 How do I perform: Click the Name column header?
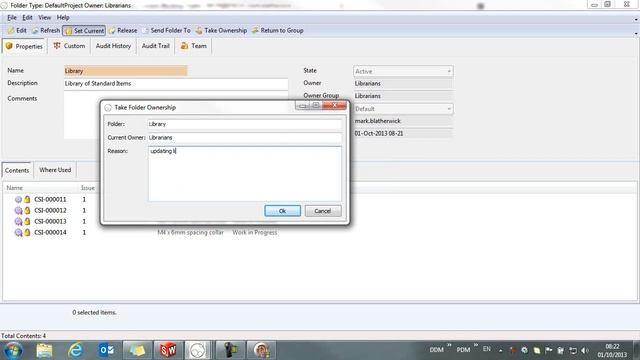(15, 188)
